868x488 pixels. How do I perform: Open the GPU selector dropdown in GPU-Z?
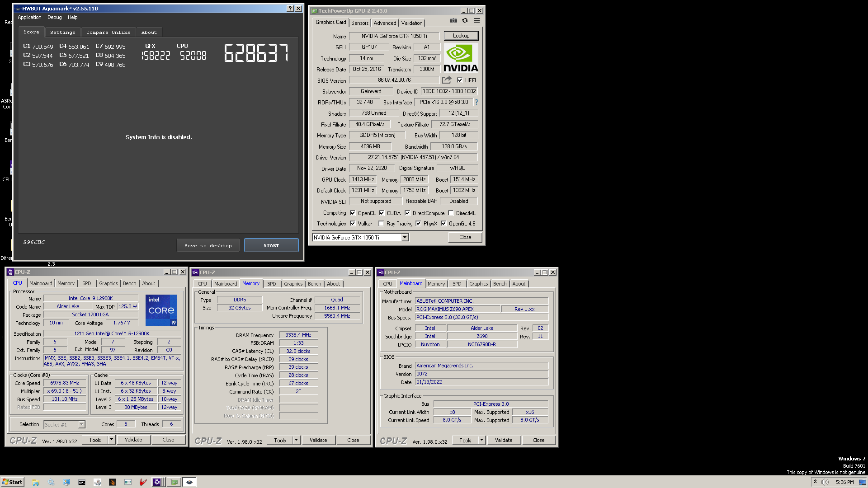tap(405, 238)
